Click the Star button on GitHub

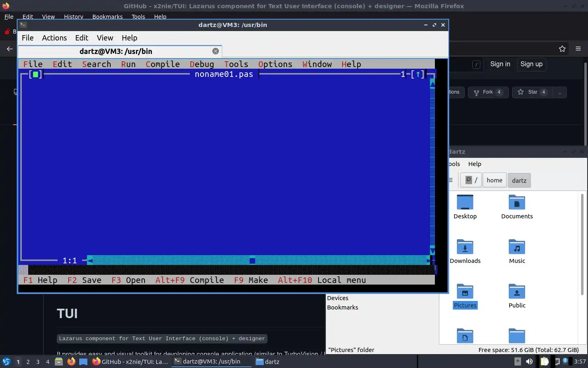(532, 92)
